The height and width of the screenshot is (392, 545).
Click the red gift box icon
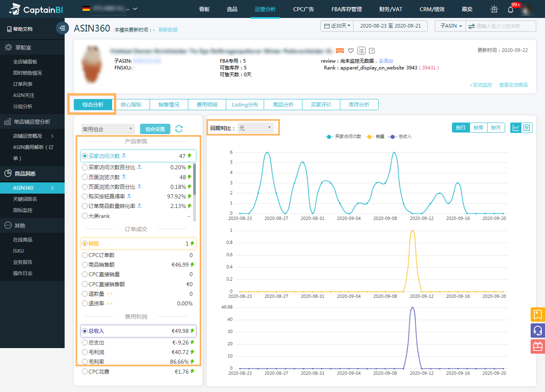pos(538,346)
